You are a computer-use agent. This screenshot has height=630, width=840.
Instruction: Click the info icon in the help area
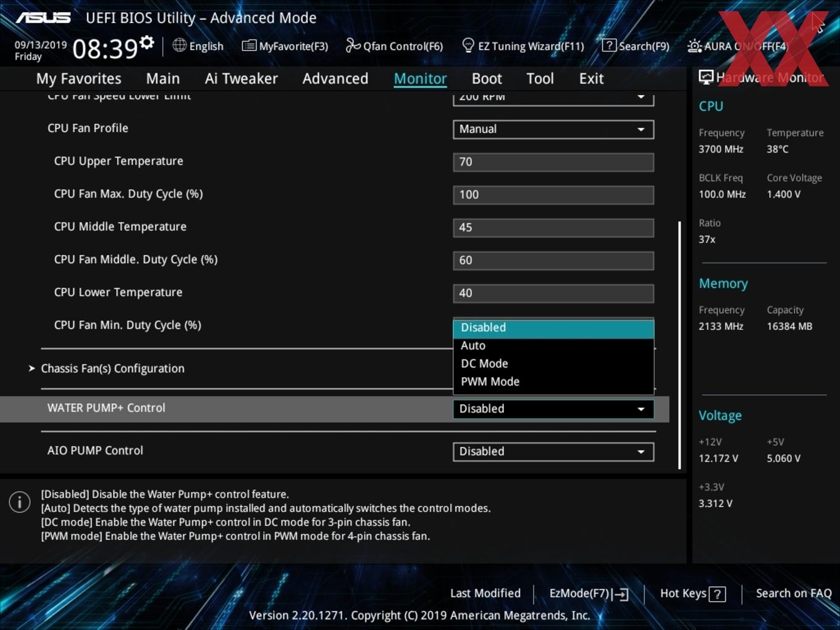click(x=20, y=502)
